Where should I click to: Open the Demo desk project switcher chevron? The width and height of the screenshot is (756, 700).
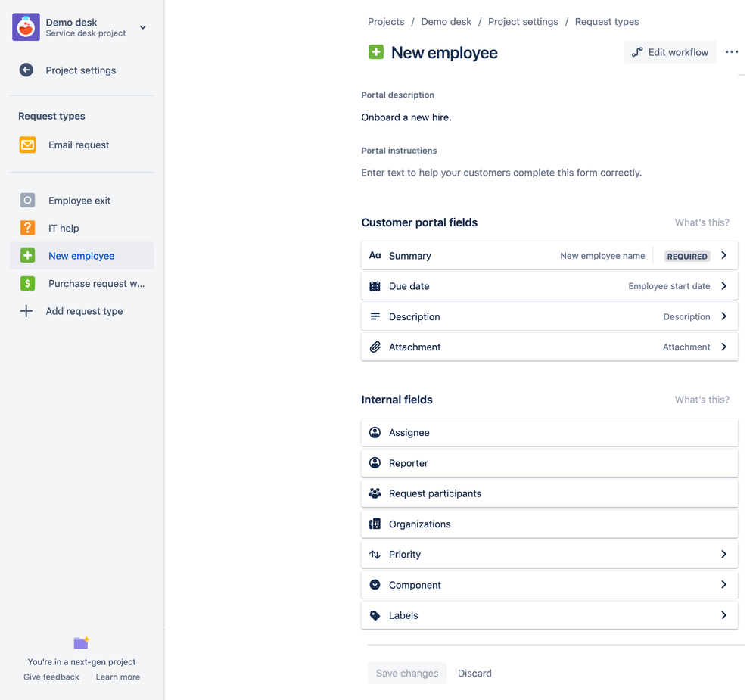point(142,26)
